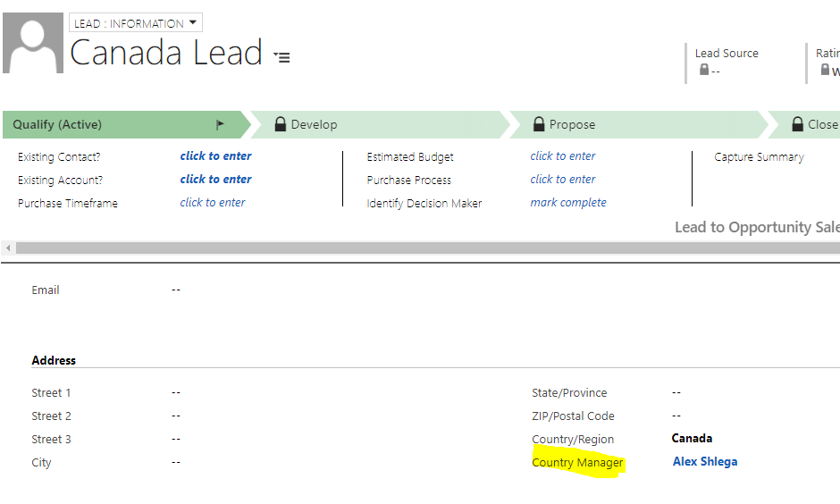The width and height of the screenshot is (840, 504).
Task: Click the lead profile avatar image
Action: coord(33,43)
